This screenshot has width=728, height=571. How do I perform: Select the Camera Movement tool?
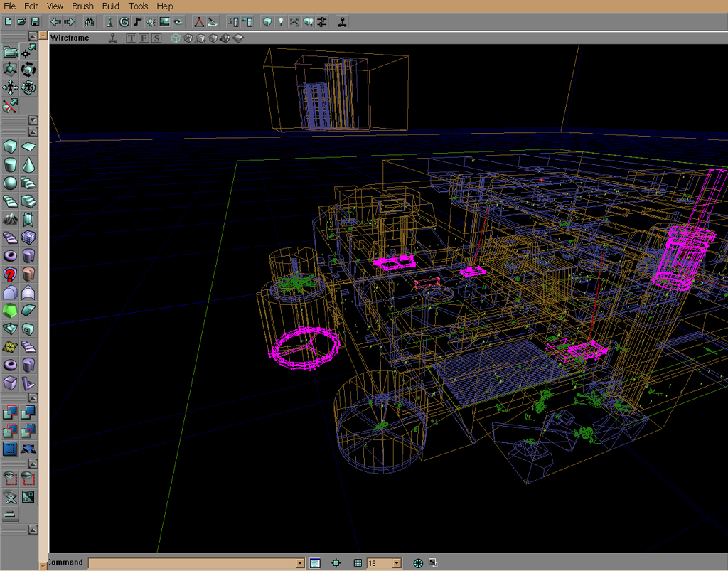tap(10, 51)
